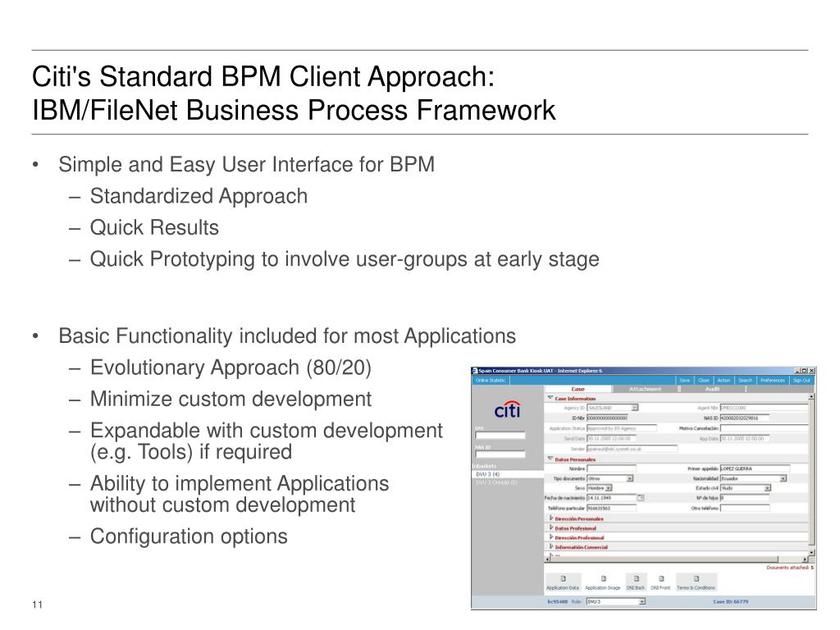The height and width of the screenshot is (630, 840).
Task: Click the Nº de hijos field
Action: [x=745, y=498]
